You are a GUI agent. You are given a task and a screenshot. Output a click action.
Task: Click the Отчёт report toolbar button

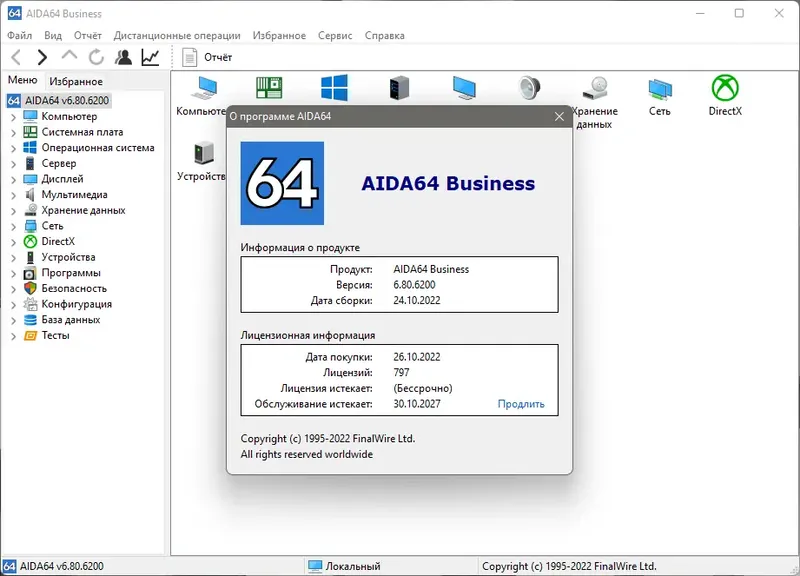click(207, 57)
